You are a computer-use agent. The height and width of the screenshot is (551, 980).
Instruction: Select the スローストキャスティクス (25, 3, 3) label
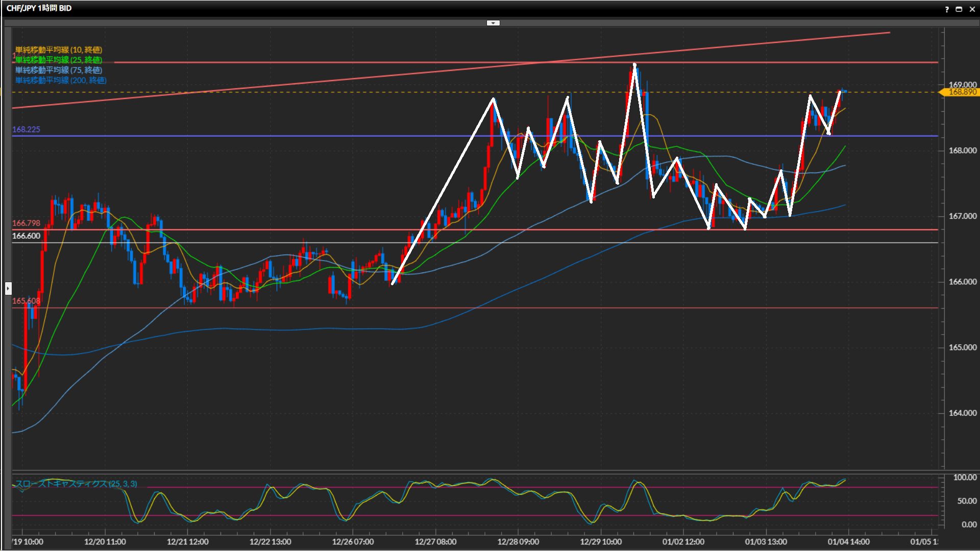click(76, 484)
